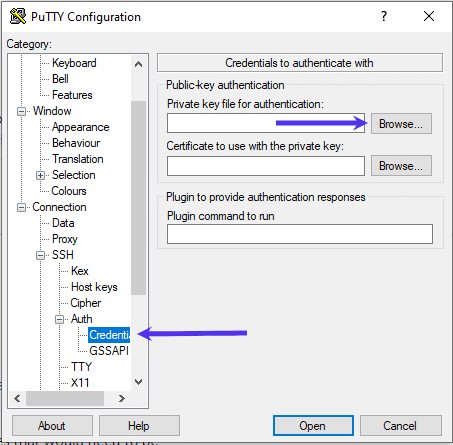Click the 'Public-key authentication' group label

coord(225,85)
